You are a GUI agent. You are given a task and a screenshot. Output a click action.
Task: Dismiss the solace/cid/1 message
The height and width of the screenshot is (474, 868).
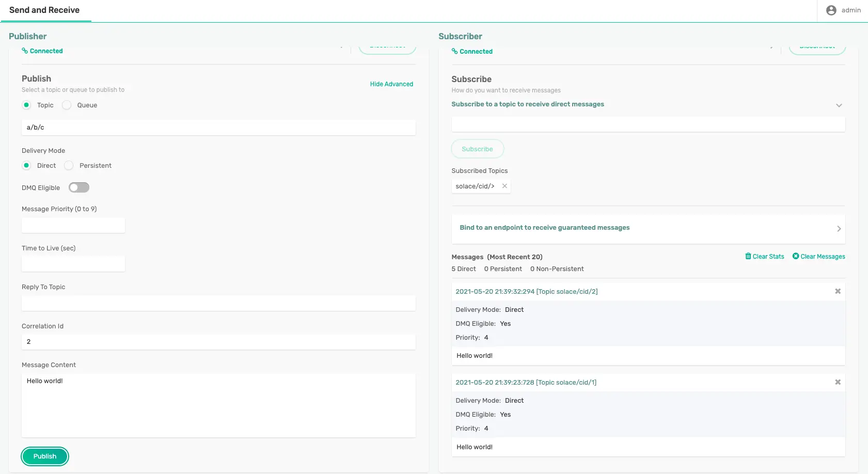click(x=838, y=382)
